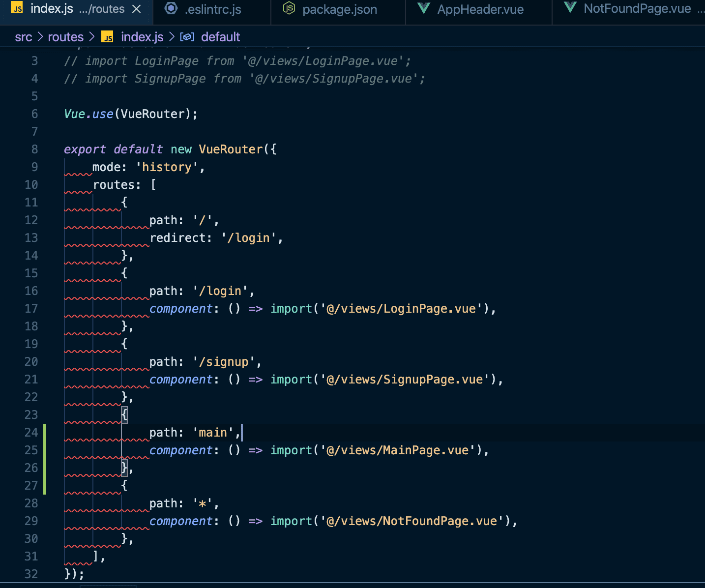Select line number 17 in the gutter
The height and width of the screenshot is (588, 705).
pyautogui.click(x=31, y=309)
